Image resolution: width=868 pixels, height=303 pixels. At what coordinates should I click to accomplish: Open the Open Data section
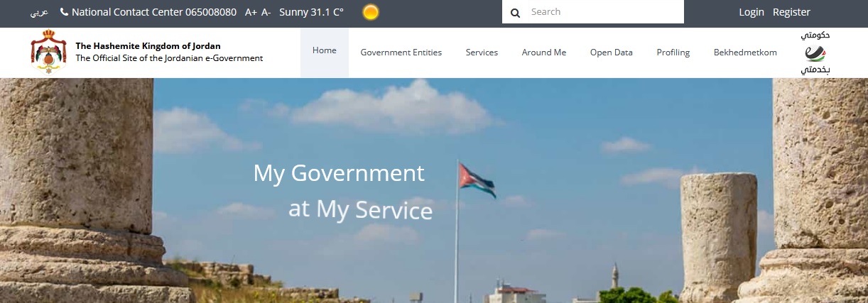pos(612,53)
